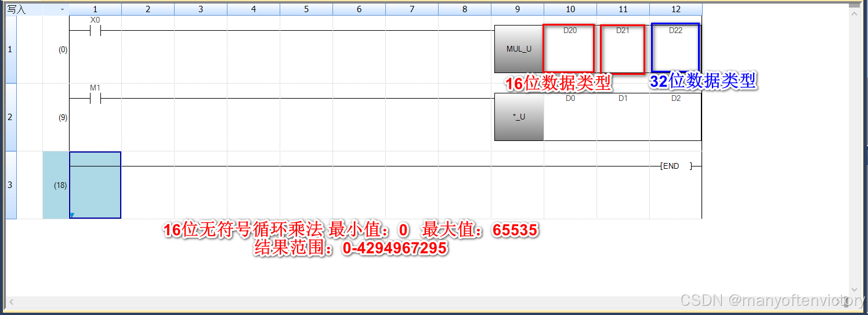
Task: Click the X0 device label
Action: coord(95,20)
